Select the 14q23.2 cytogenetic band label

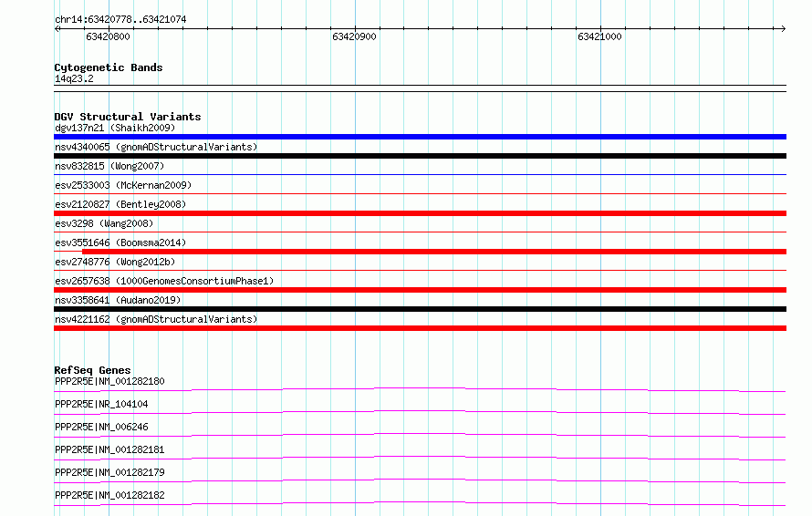click(x=74, y=78)
